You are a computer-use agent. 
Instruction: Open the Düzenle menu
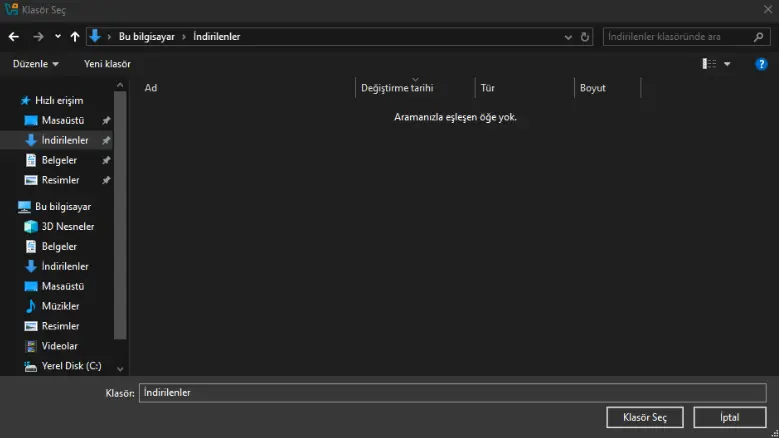(35, 64)
